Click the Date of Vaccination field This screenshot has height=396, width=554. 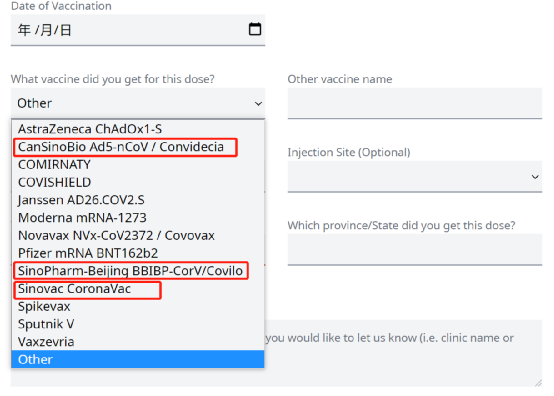click(x=138, y=30)
